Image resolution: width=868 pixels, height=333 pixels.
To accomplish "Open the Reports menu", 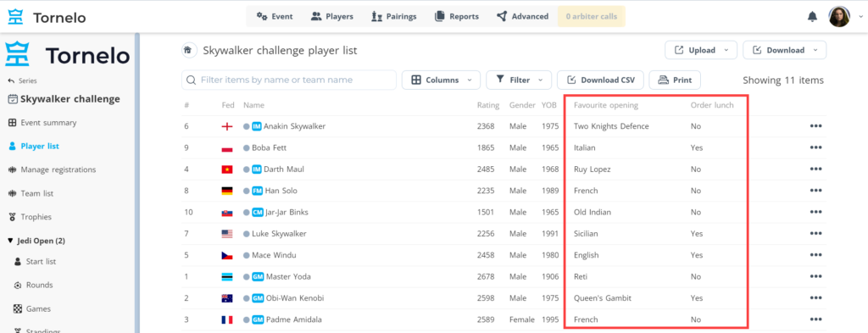I will (x=457, y=17).
